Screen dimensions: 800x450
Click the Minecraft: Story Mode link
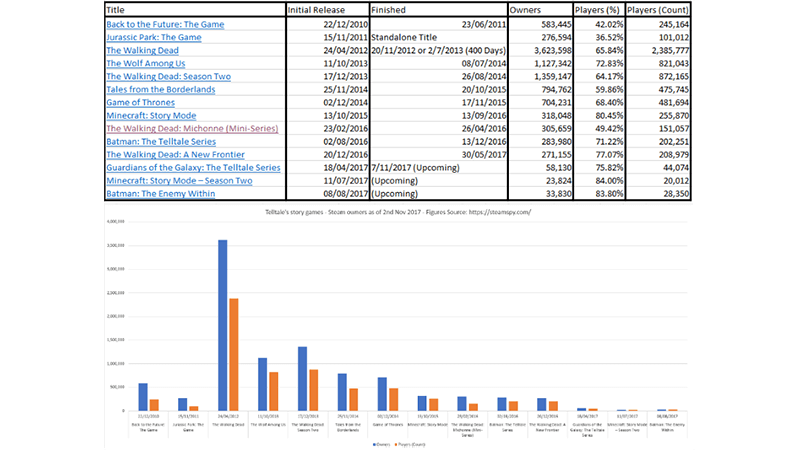(155, 115)
